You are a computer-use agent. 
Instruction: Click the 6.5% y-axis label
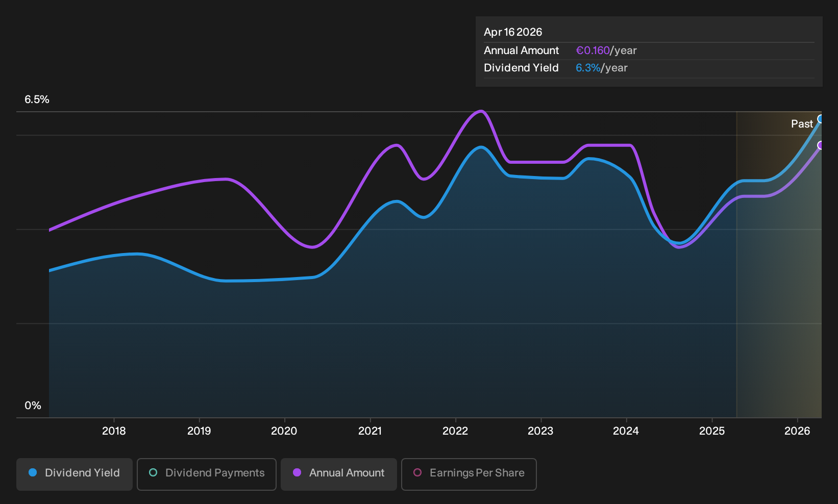[37, 99]
